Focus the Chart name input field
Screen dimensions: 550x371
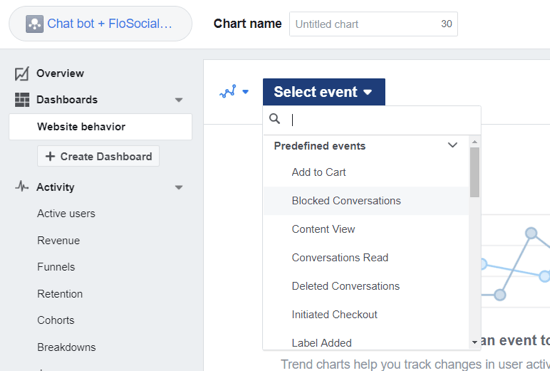tap(373, 24)
